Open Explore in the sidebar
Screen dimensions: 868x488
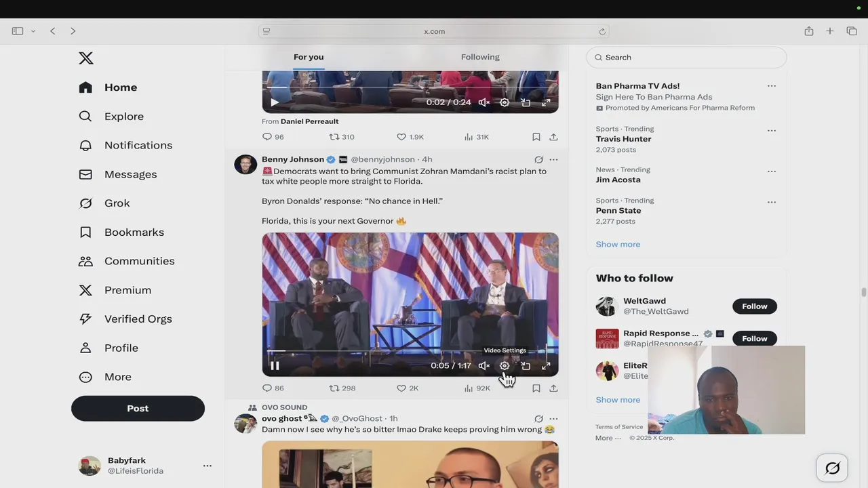(111, 117)
